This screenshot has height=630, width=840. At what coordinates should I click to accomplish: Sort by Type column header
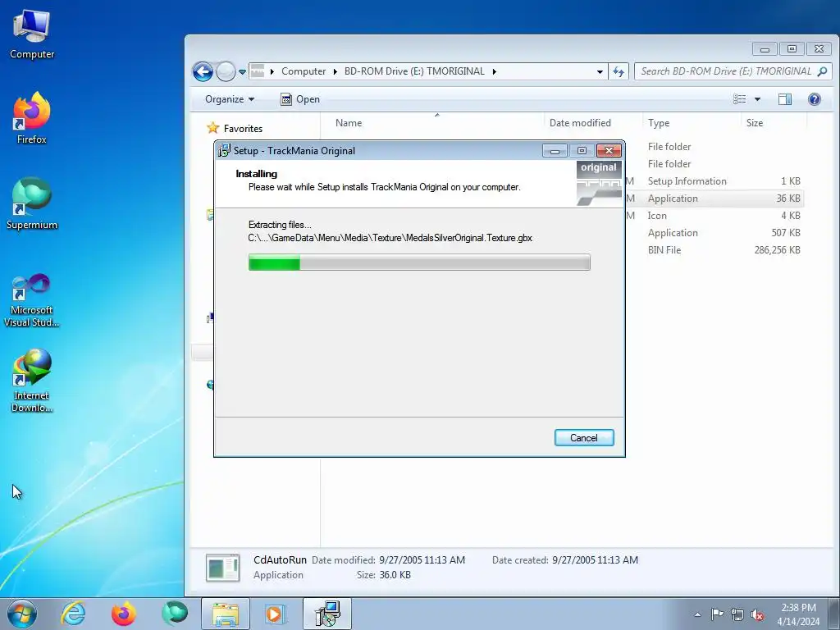pyautogui.click(x=659, y=123)
